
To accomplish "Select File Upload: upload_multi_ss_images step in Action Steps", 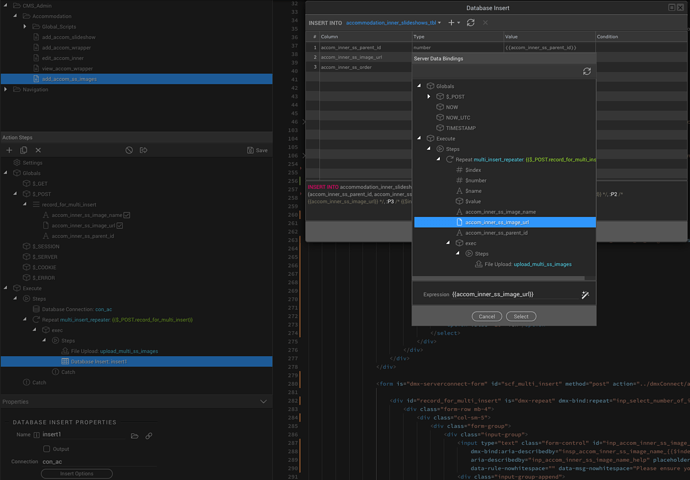I will 110,351.
